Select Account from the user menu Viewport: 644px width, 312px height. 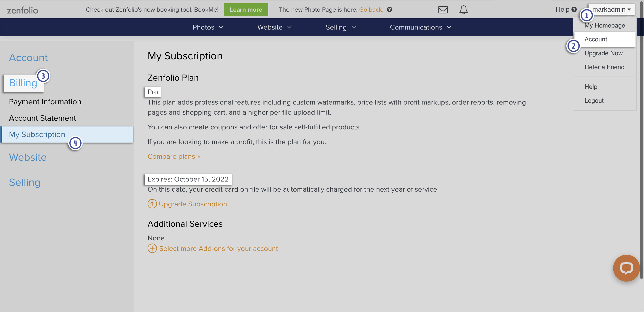596,39
